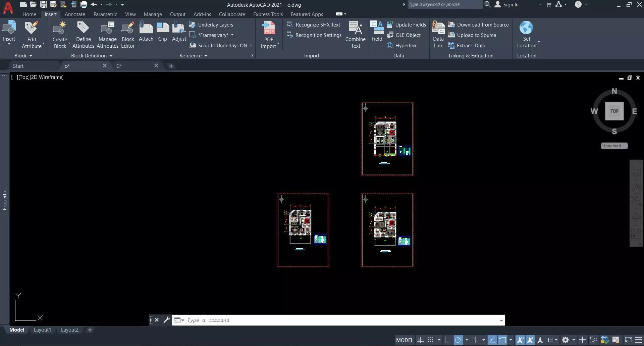Open Manage Attributes tool
The height and width of the screenshot is (346, 644).
coord(107,35)
